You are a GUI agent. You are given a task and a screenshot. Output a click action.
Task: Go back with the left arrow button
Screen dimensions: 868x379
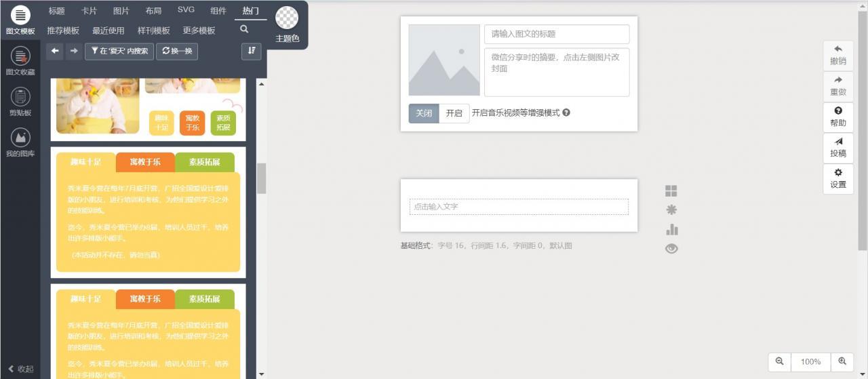55,51
